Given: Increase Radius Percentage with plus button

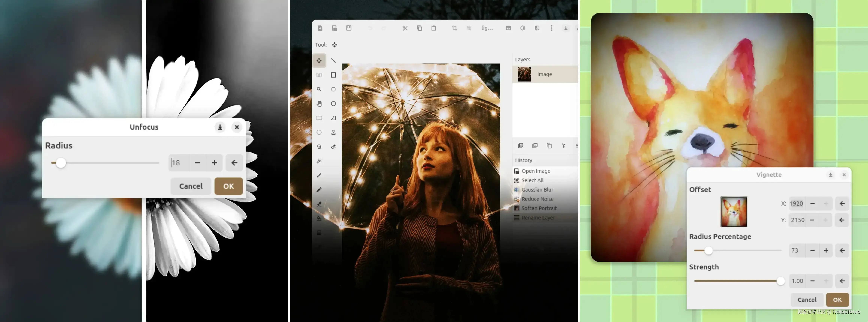Looking at the screenshot, I should pyautogui.click(x=826, y=250).
